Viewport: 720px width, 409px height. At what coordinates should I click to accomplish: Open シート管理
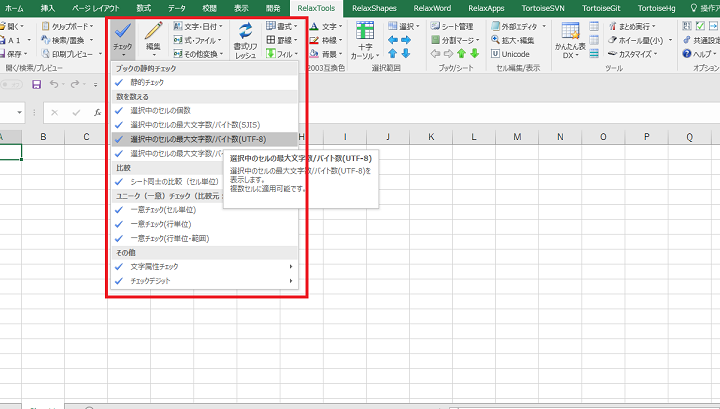click(x=452, y=27)
